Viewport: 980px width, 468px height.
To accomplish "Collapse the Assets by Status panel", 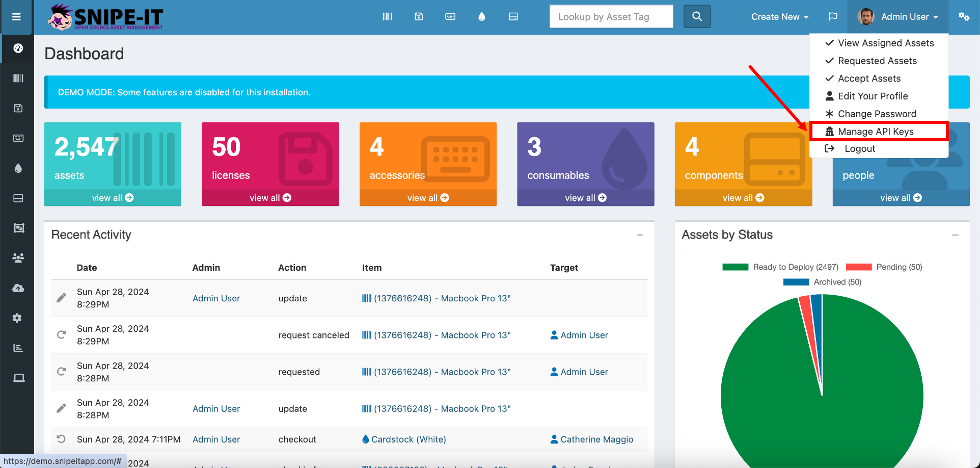I will point(956,235).
